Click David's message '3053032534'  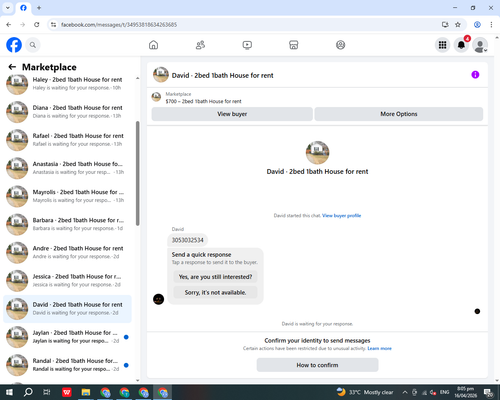187,240
